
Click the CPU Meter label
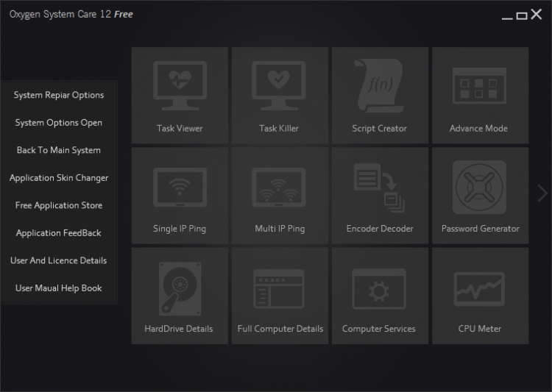(x=480, y=329)
